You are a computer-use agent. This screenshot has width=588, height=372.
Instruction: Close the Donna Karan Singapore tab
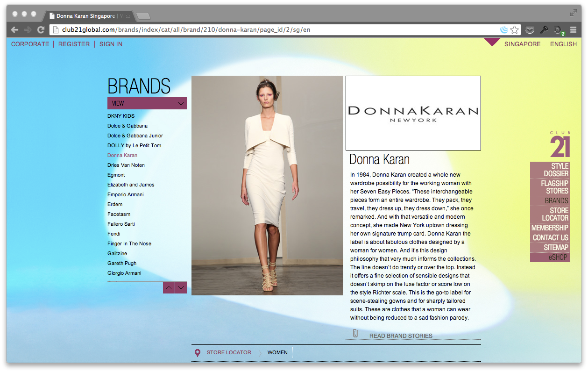click(128, 16)
